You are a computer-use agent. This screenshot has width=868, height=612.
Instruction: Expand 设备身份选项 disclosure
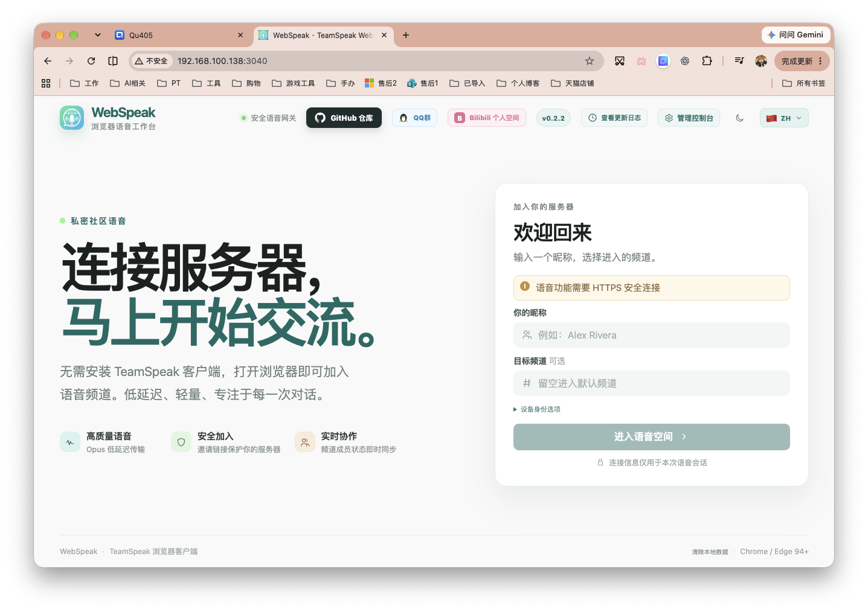[537, 409]
